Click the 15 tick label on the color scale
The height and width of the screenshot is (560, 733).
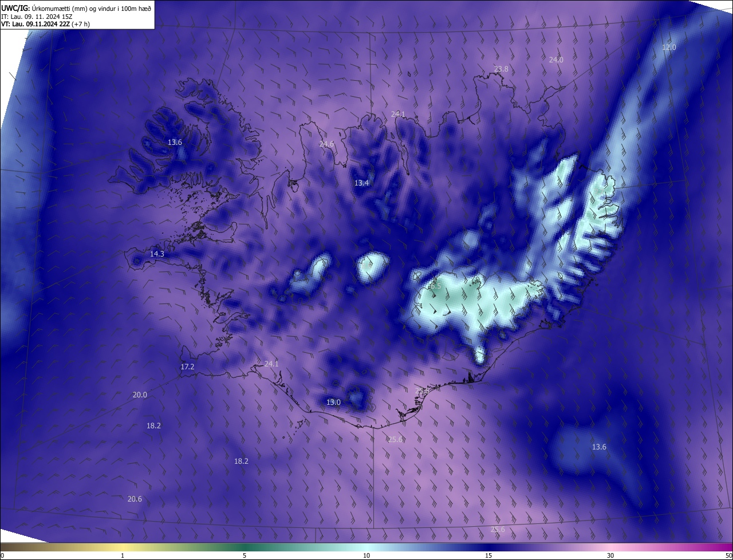point(488,555)
